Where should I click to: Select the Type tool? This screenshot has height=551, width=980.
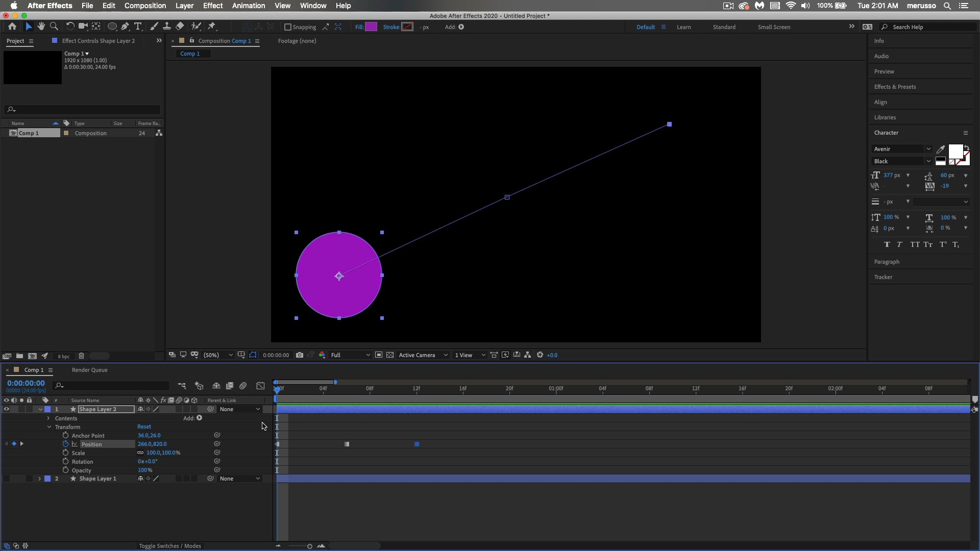138,26
